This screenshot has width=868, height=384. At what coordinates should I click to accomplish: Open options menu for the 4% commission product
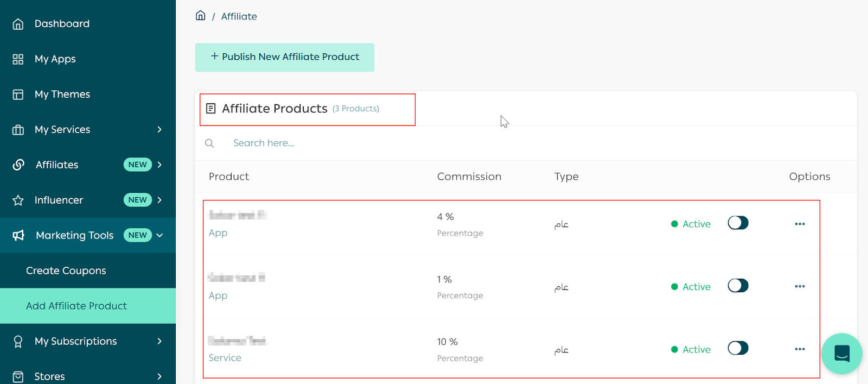click(800, 224)
